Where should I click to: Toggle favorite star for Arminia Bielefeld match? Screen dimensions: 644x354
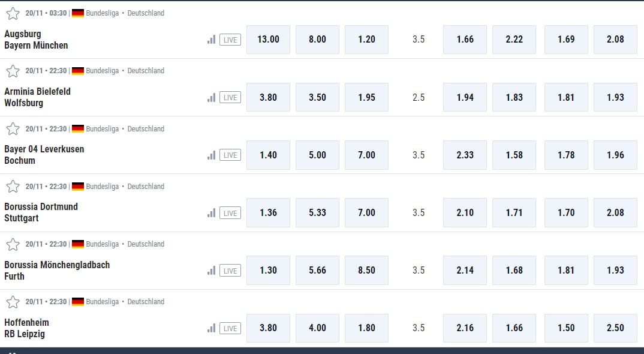coord(13,71)
